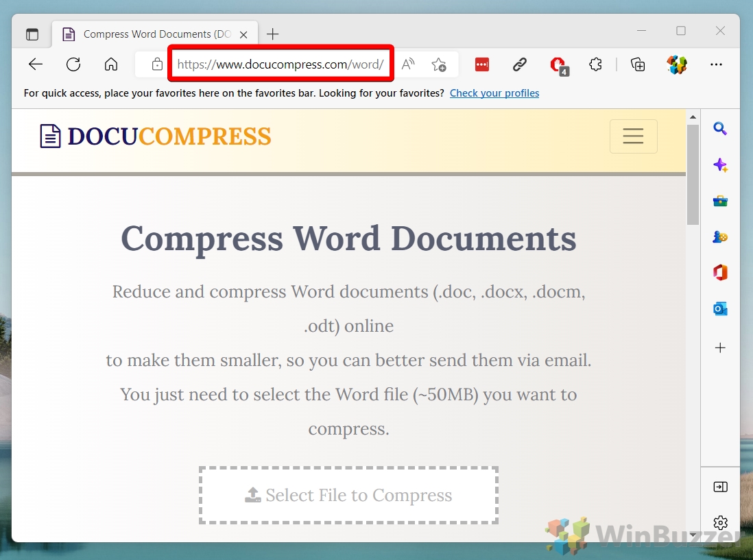This screenshot has height=560, width=753.
Task: Open the tab actions menu icon
Action: coord(32,34)
